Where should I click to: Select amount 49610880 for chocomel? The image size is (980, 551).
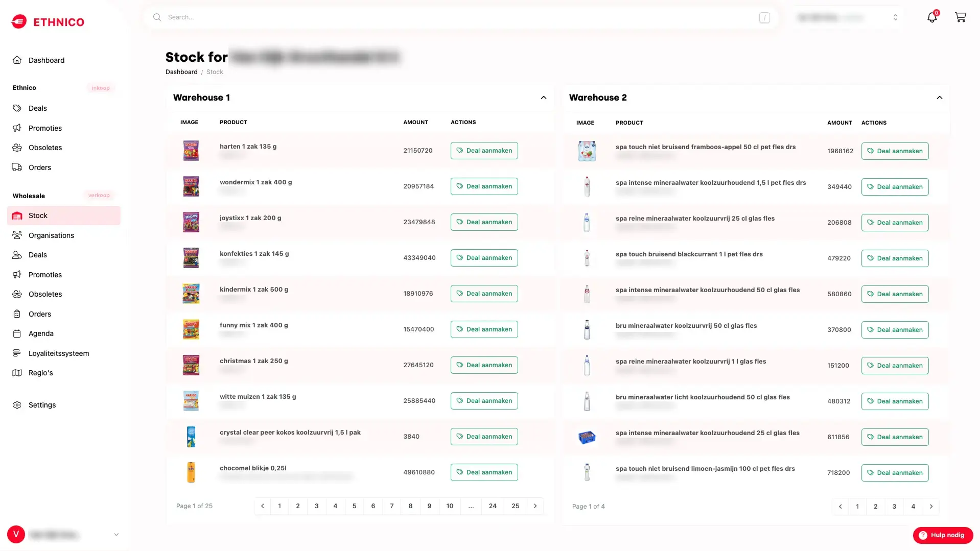(x=419, y=472)
